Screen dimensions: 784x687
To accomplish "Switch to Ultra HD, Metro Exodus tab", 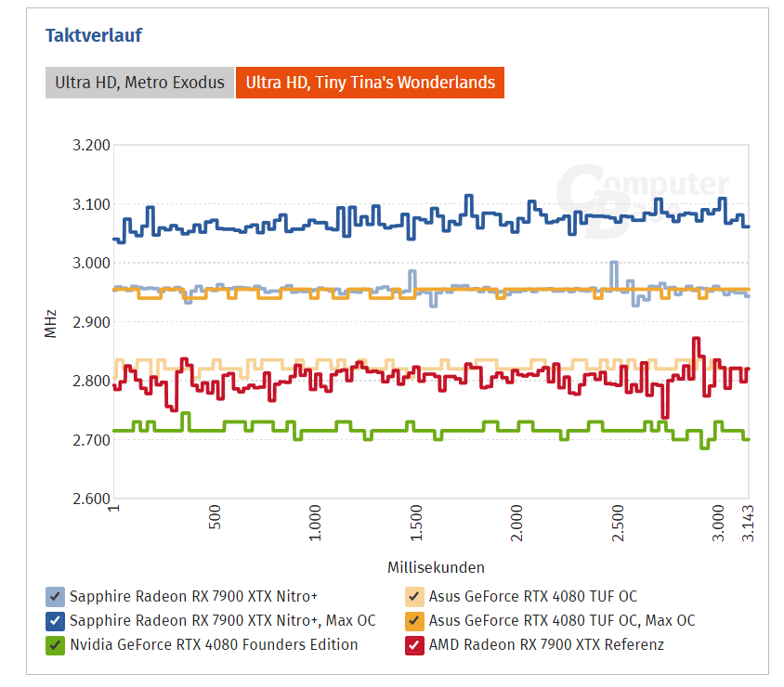I will [x=139, y=83].
